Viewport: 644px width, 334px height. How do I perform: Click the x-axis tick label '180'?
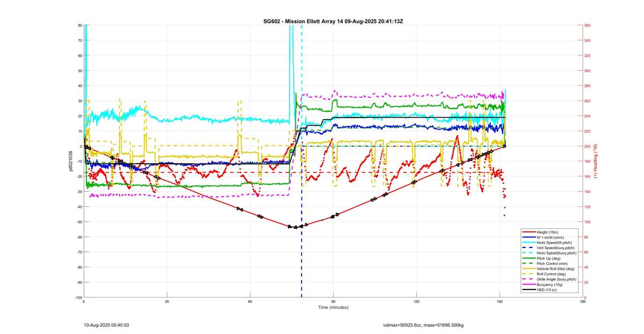(583, 301)
